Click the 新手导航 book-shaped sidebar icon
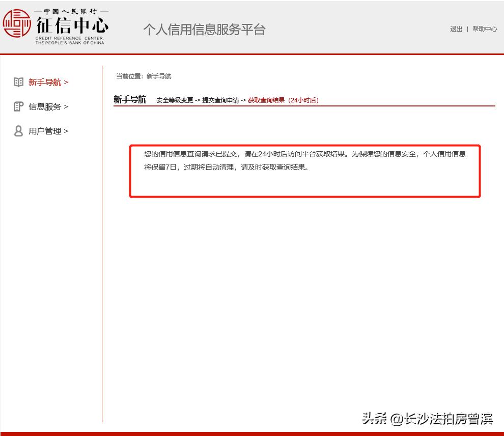 click(18, 82)
